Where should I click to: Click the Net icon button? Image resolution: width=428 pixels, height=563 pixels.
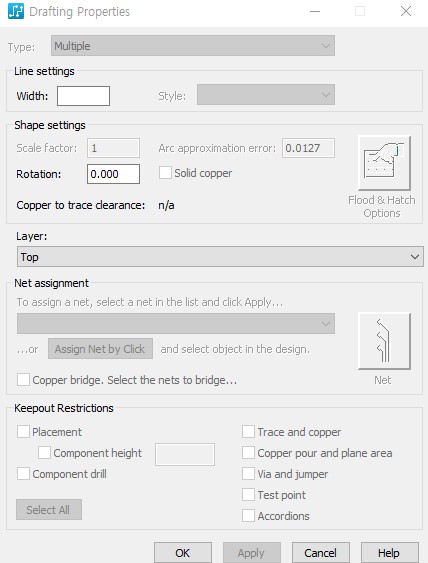pos(384,340)
